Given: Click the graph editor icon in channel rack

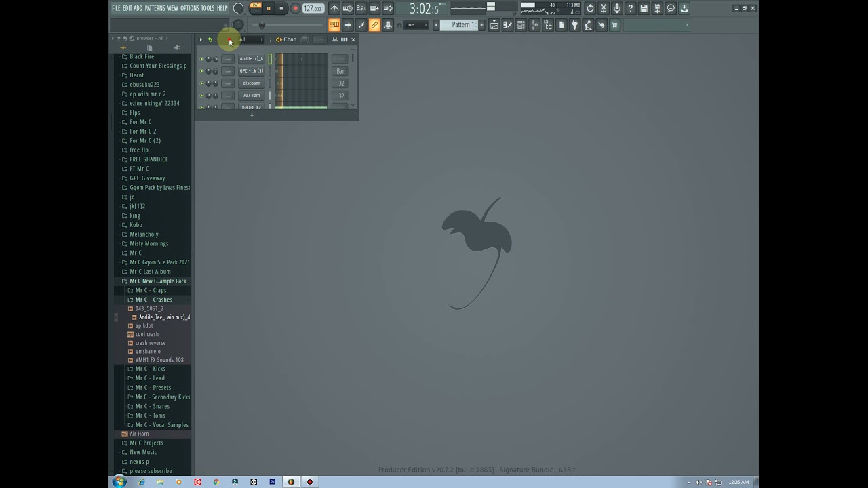Looking at the screenshot, I should 334,39.
